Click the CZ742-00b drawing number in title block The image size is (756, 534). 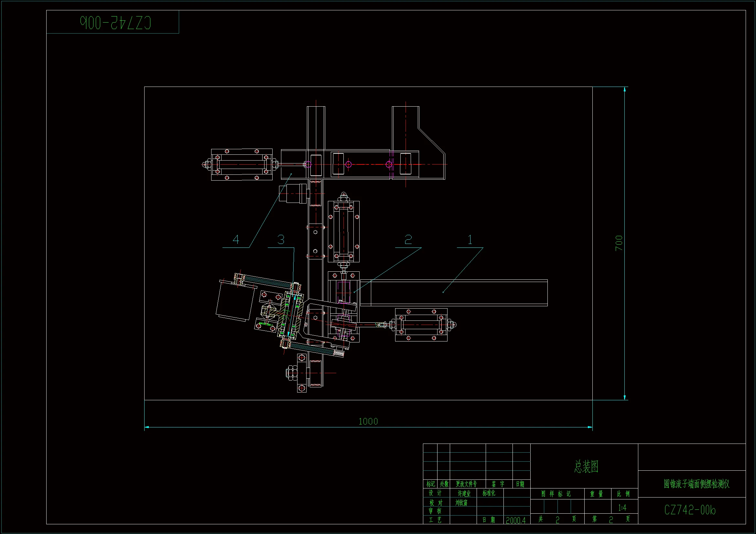pos(689,510)
